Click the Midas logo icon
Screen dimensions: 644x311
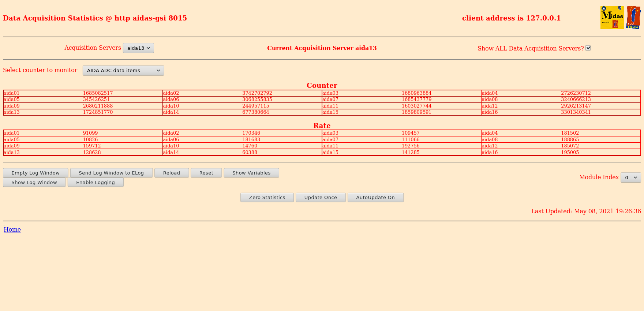[612, 18]
